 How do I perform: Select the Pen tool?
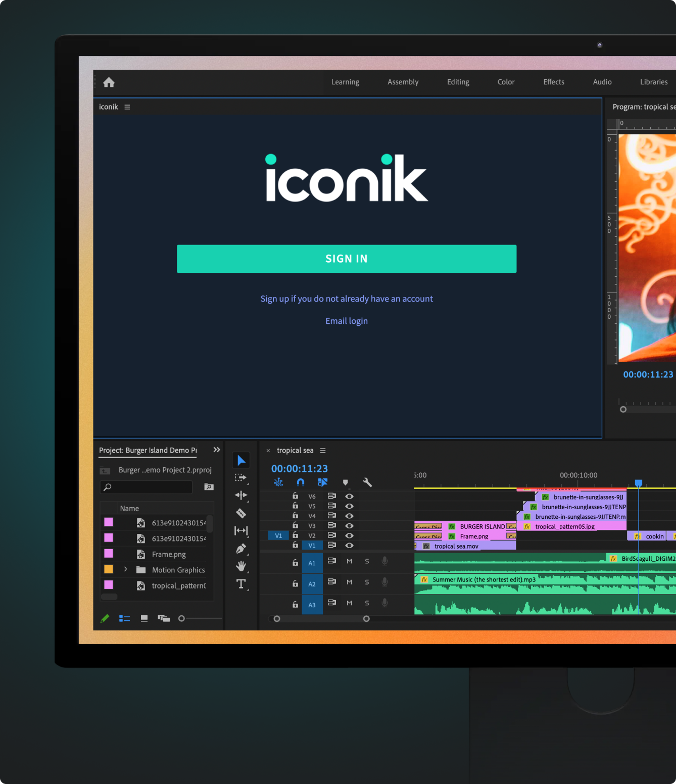pos(241,549)
